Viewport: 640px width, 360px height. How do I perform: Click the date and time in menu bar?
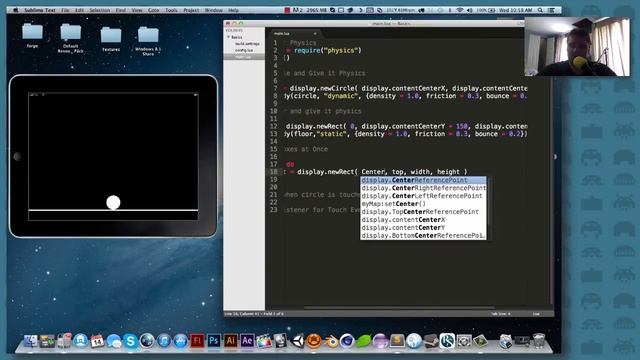pyautogui.click(x=516, y=10)
